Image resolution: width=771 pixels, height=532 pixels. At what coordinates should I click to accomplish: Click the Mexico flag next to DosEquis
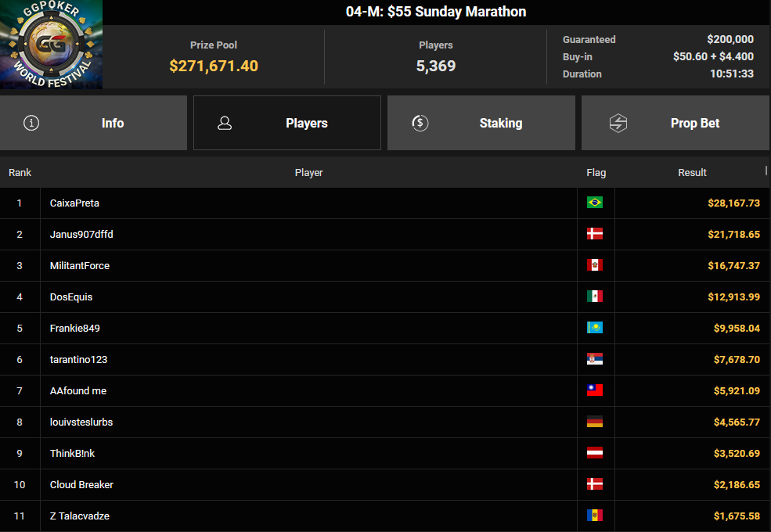tap(594, 297)
